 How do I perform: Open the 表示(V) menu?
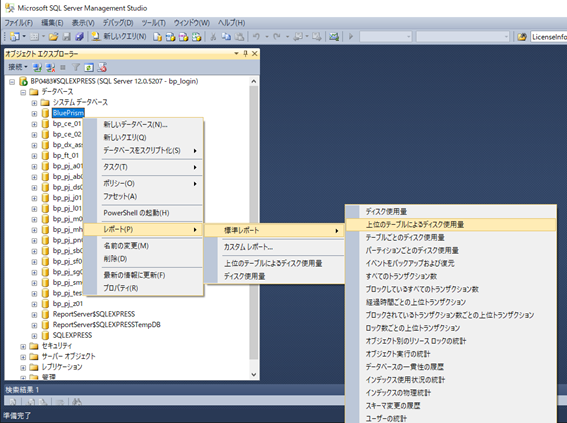83,23
